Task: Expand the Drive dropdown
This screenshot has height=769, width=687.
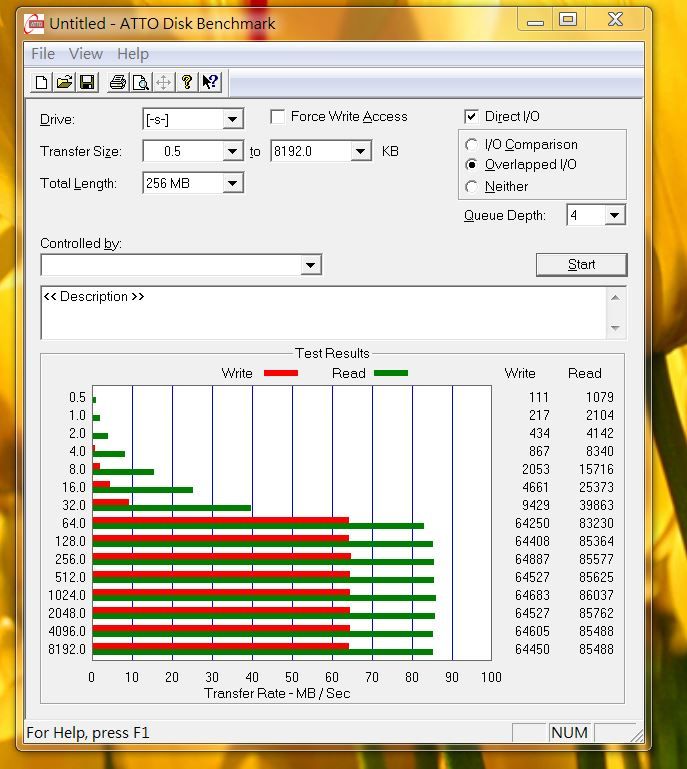Action: [232, 119]
